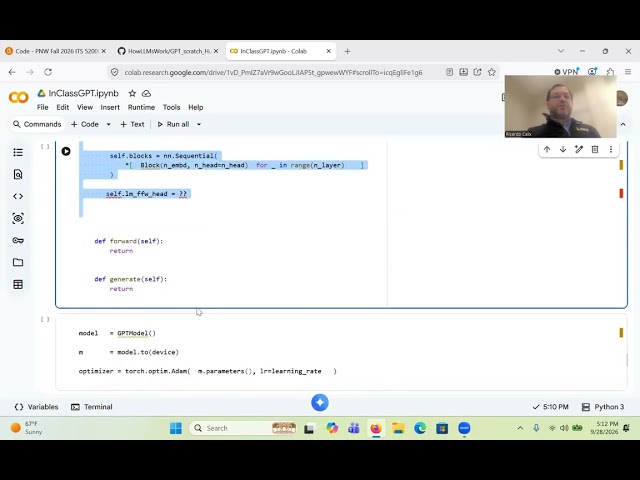Viewport: 640px width, 480px height.
Task: Open the table of contents sidebar icon
Action: (18, 152)
